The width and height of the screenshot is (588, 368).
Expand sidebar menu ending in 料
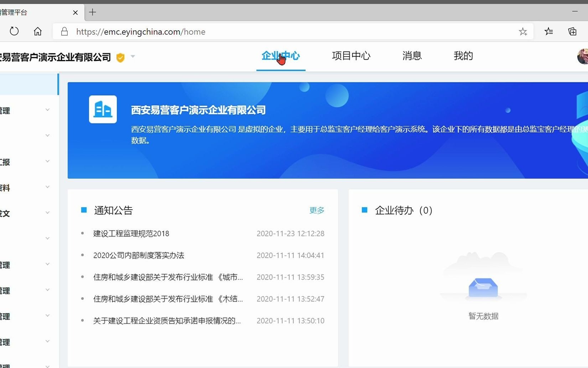click(47, 187)
